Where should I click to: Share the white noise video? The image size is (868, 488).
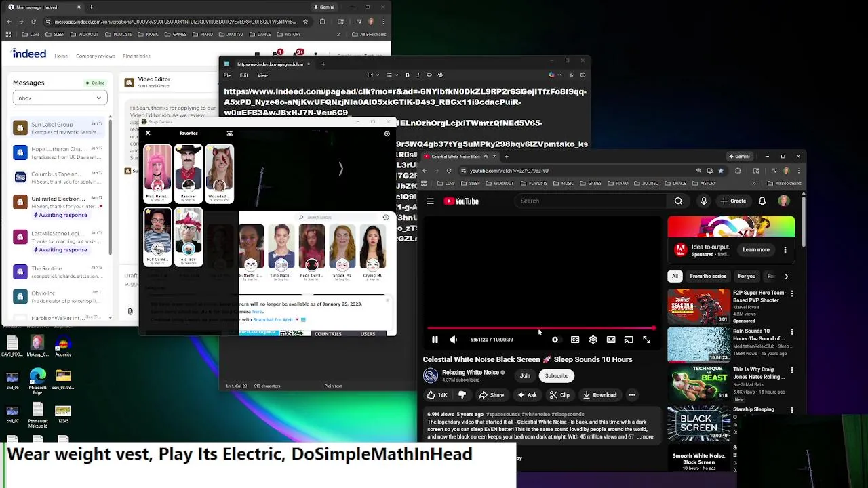pos(491,395)
